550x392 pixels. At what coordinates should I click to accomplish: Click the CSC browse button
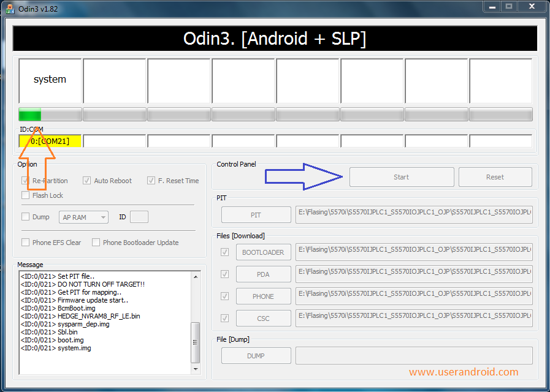264,318
